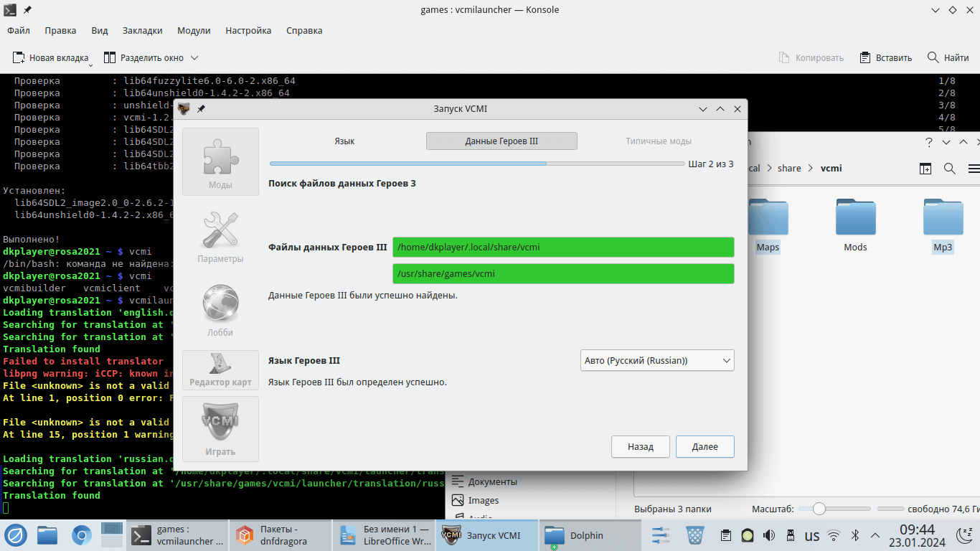Open the Моды puzzle icon in VCMI launcher
Viewport: 980px width, 551px height.
coord(220,161)
